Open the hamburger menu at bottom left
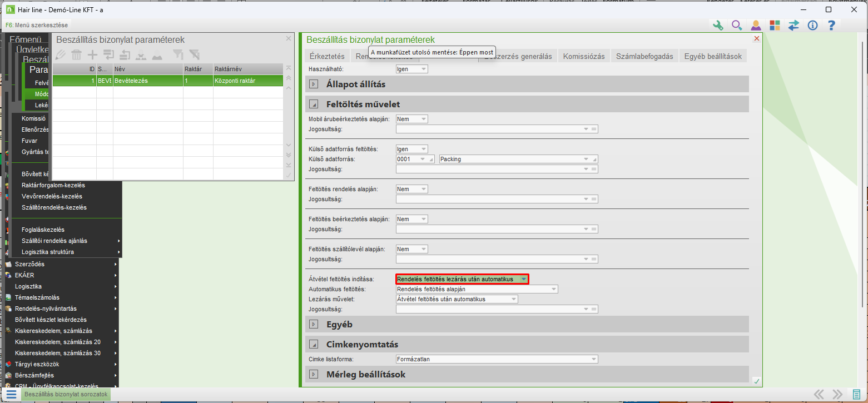 pos(11,394)
